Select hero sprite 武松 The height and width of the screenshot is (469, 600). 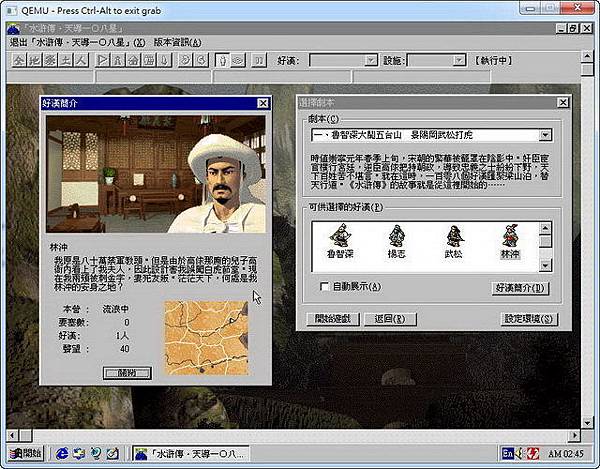[454, 241]
